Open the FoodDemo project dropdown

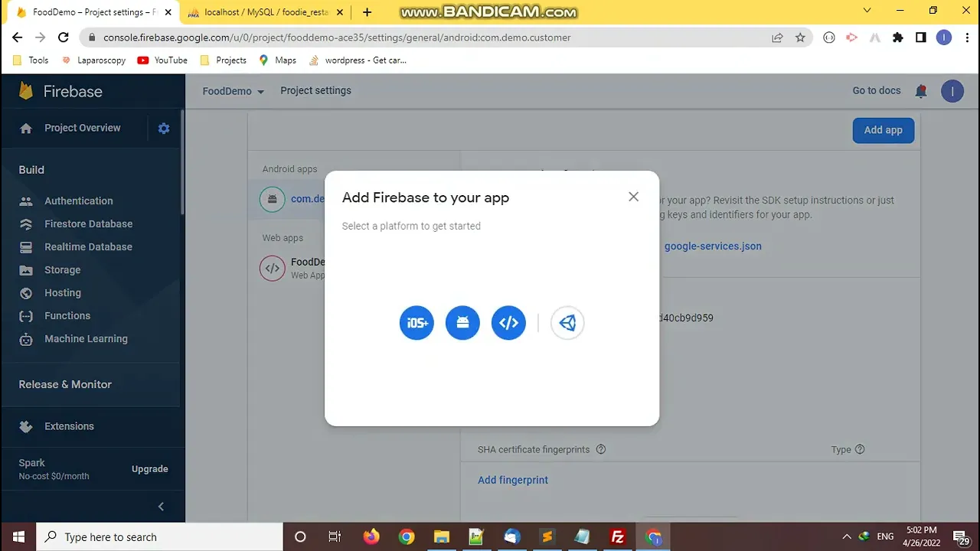coord(233,91)
